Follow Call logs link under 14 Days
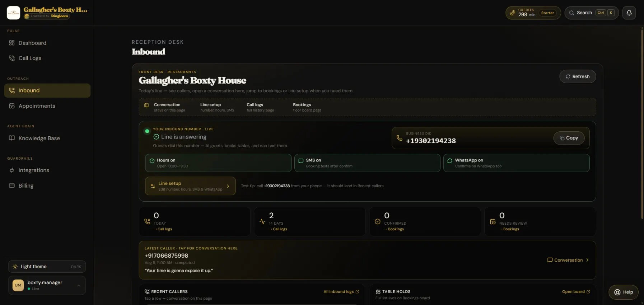 click(278, 229)
